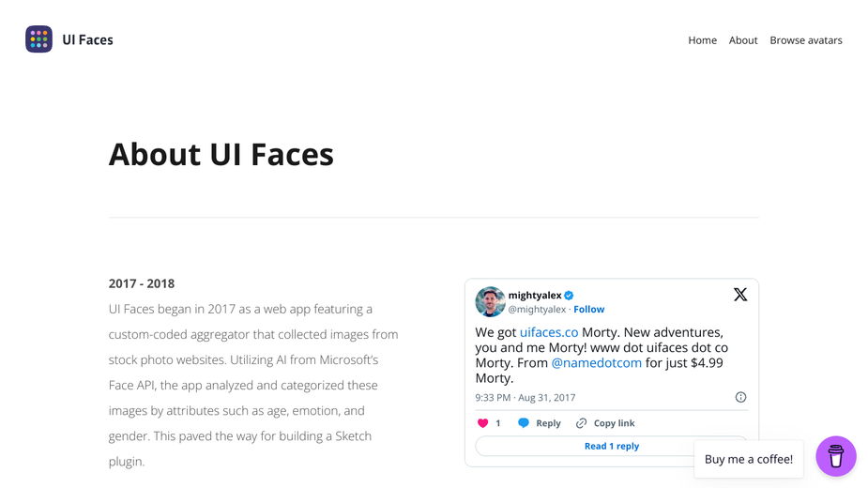The height and width of the screenshot is (488, 868).
Task: Click the blue speech bubble reply icon
Action: (x=523, y=423)
